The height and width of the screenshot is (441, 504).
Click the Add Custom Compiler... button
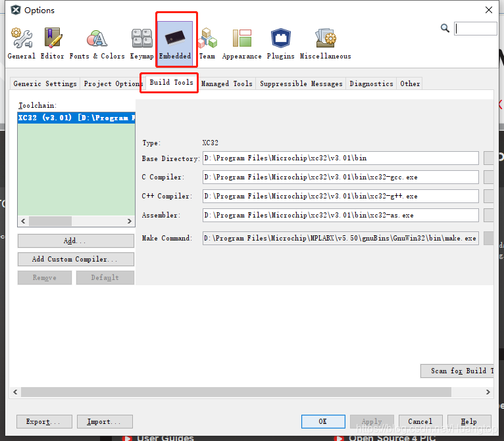click(x=76, y=259)
